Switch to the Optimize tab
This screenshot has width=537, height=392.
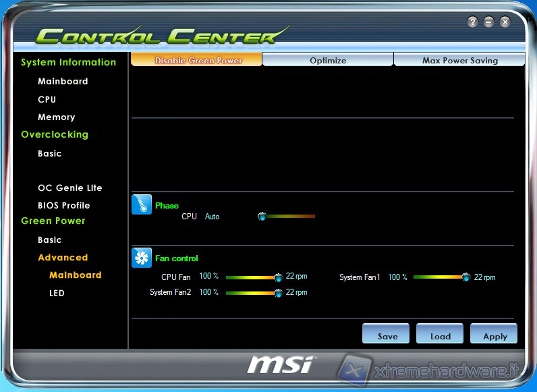[328, 60]
